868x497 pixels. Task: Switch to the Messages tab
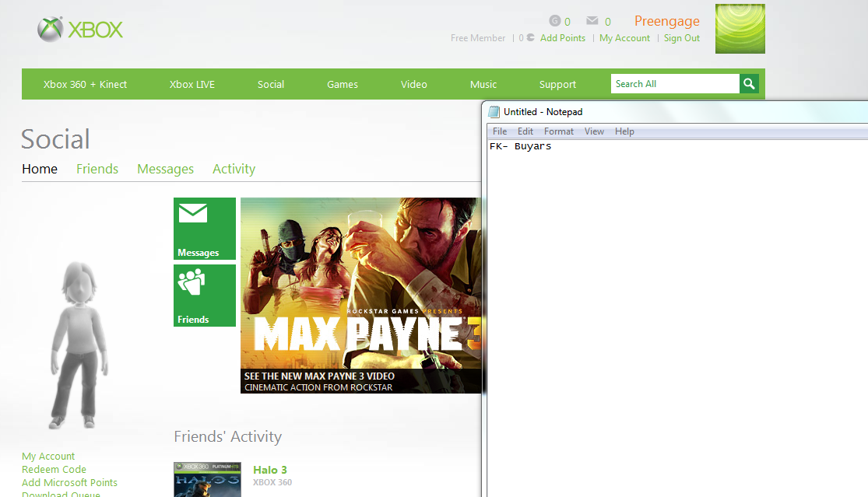tap(166, 170)
